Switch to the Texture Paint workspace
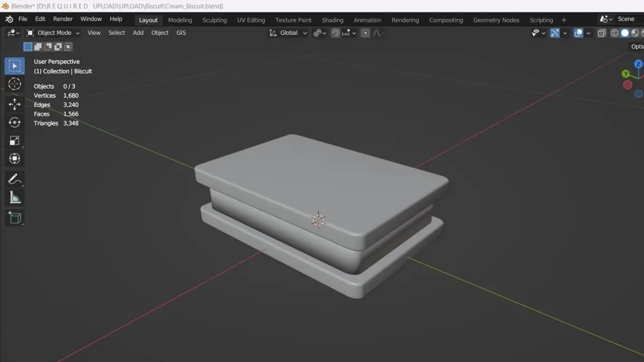The image size is (644, 362). pyautogui.click(x=294, y=20)
